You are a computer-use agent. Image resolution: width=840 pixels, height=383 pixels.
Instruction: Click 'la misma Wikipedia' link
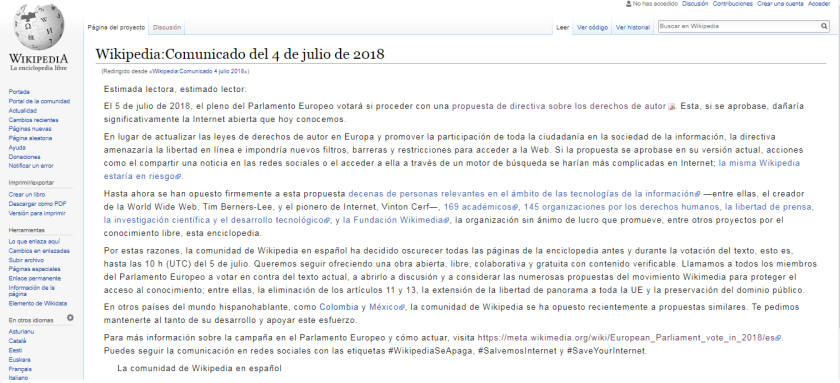(x=759, y=162)
